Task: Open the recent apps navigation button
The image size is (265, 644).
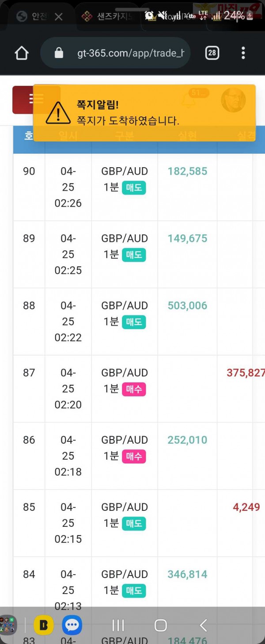Action: click(118, 625)
